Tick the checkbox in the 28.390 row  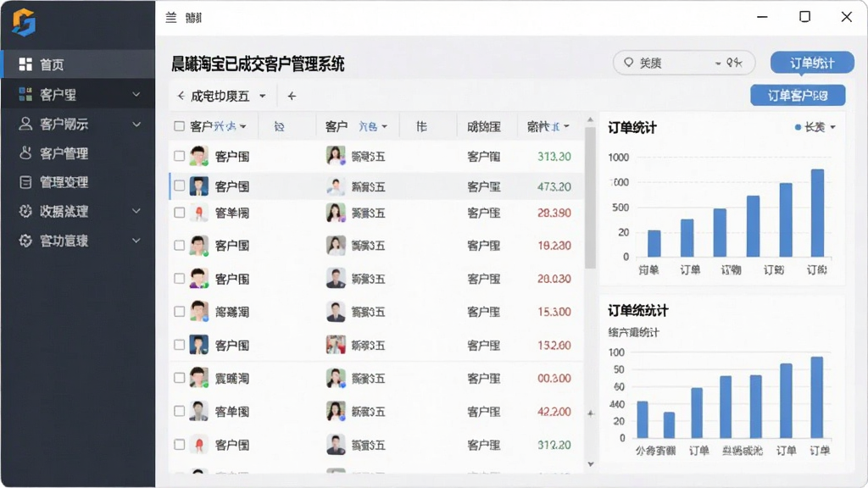click(x=179, y=213)
